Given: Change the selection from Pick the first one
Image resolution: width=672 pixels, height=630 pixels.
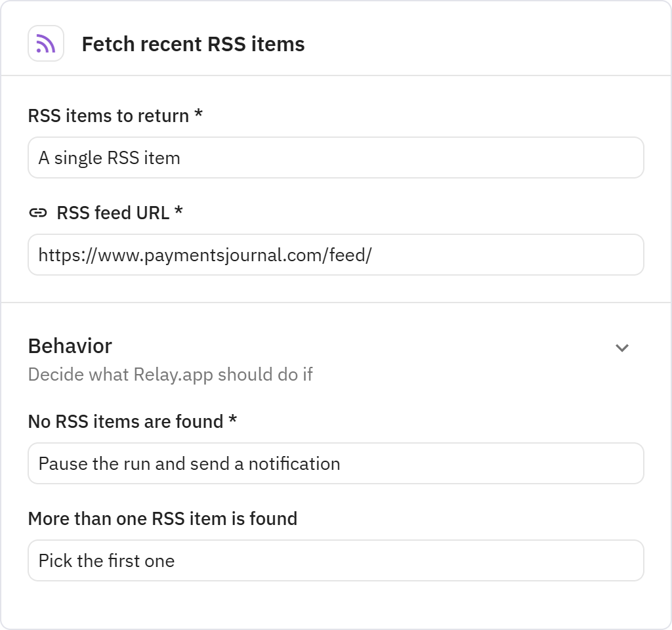Looking at the screenshot, I should pos(336,560).
